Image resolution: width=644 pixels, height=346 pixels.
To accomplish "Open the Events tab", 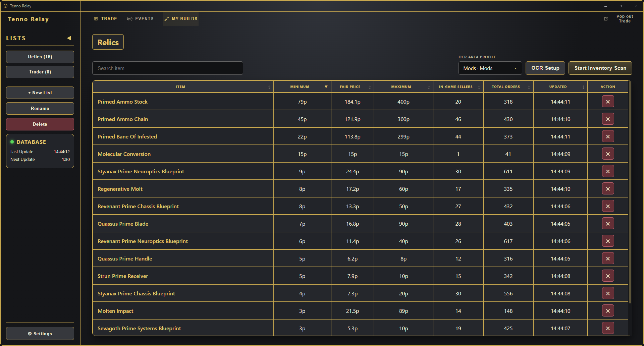I will [x=140, y=19].
